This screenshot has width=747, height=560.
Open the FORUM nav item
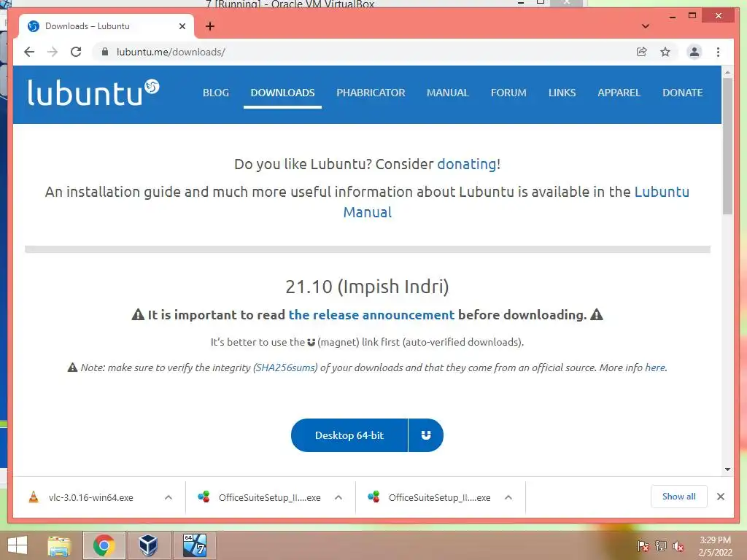coord(508,93)
